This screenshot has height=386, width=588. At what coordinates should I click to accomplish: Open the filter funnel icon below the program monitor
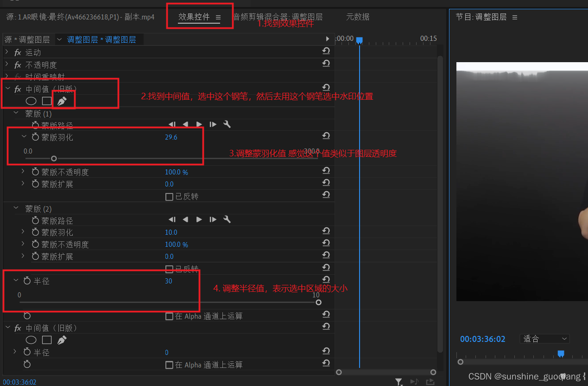point(398,382)
